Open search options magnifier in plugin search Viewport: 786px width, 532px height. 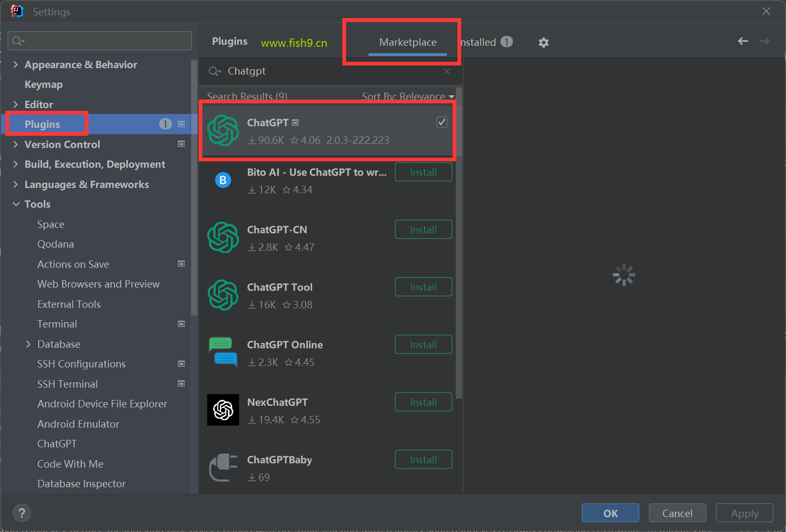tap(215, 71)
